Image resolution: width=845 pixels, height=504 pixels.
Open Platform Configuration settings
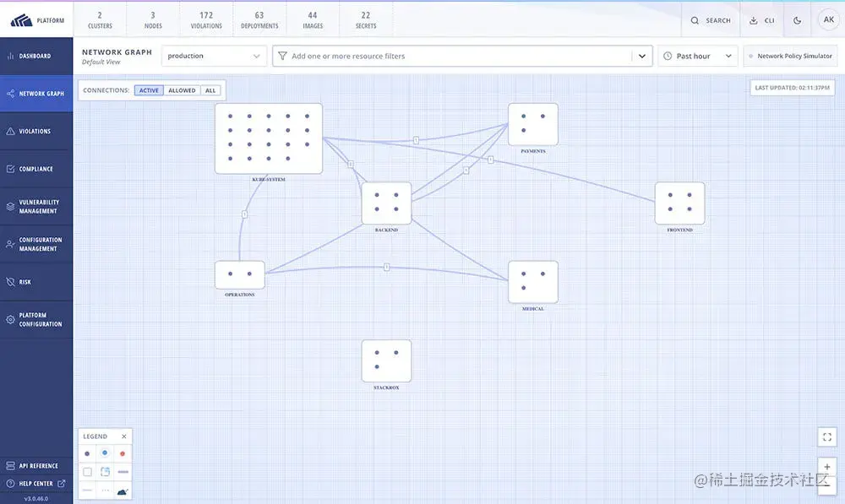[x=36, y=320]
